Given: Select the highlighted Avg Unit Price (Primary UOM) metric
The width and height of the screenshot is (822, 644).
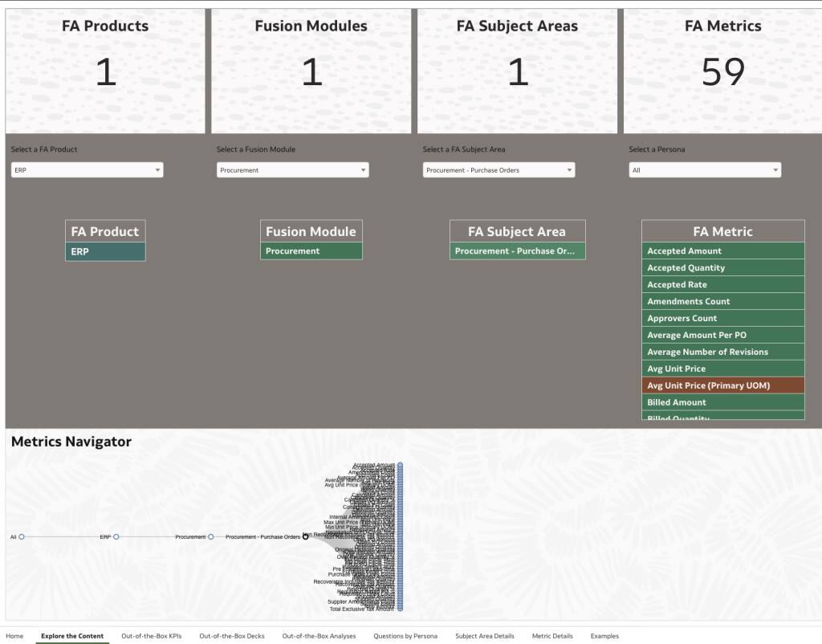Looking at the screenshot, I should 722,385.
